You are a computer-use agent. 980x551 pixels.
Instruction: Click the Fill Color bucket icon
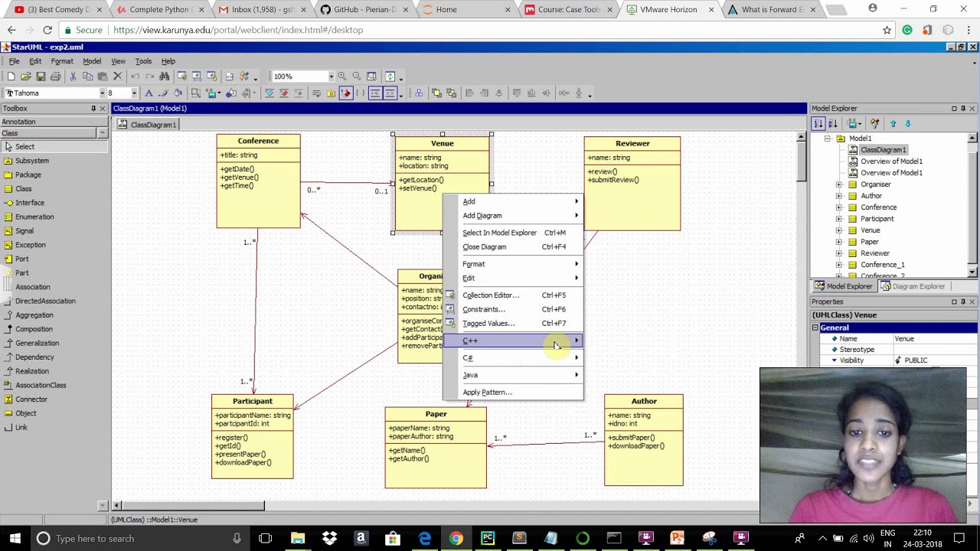click(178, 93)
